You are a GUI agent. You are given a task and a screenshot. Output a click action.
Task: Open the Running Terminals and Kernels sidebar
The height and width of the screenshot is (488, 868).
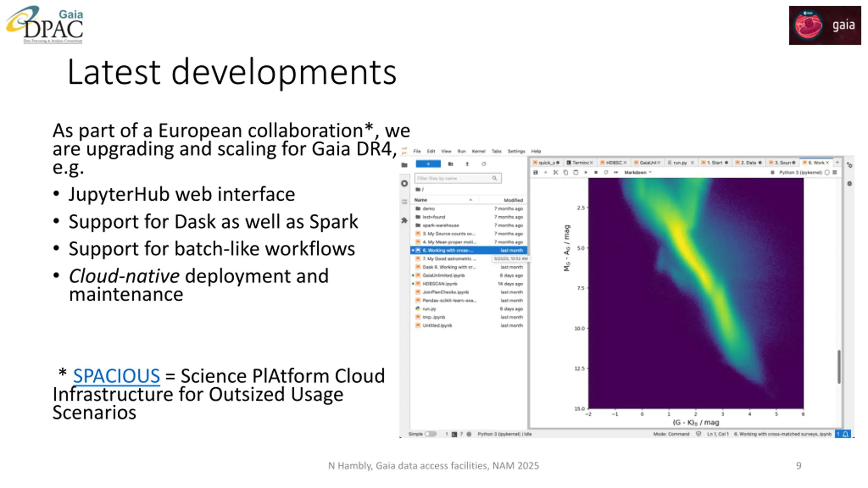[x=404, y=183]
